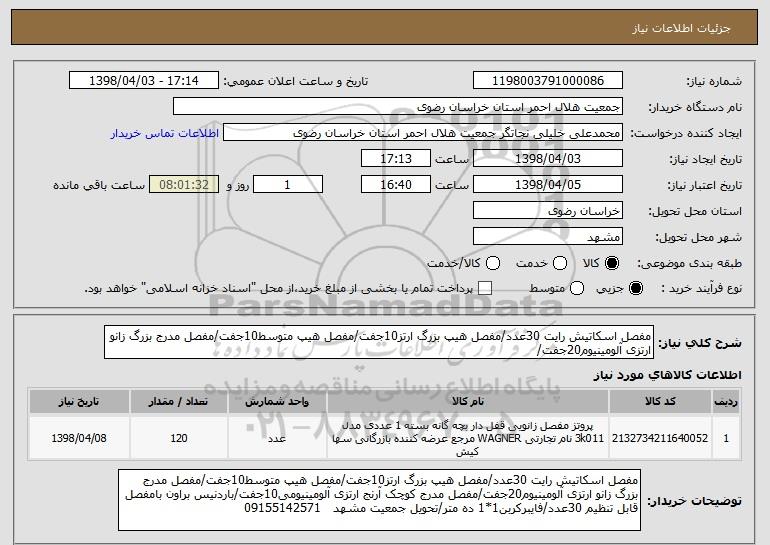
Task: Click the general need description text box
Action: [x=379, y=342]
